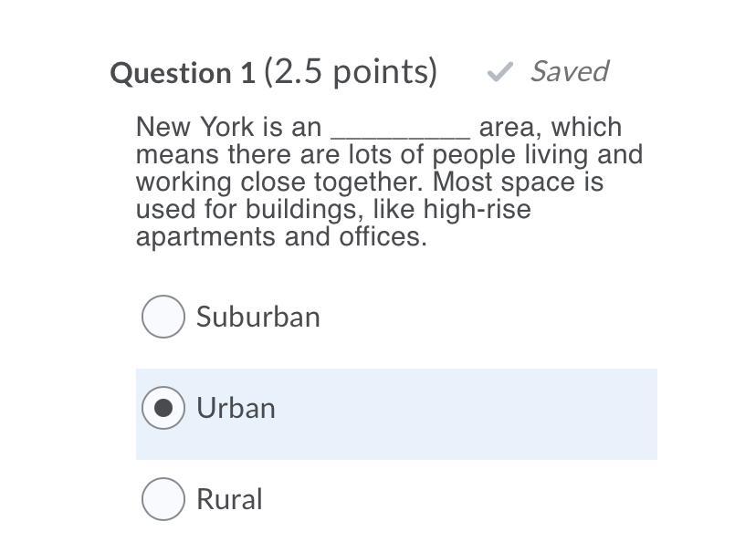The height and width of the screenshot is (542, 756).
Task: Click the Question 1 heading
Action: tap(183, 73)
